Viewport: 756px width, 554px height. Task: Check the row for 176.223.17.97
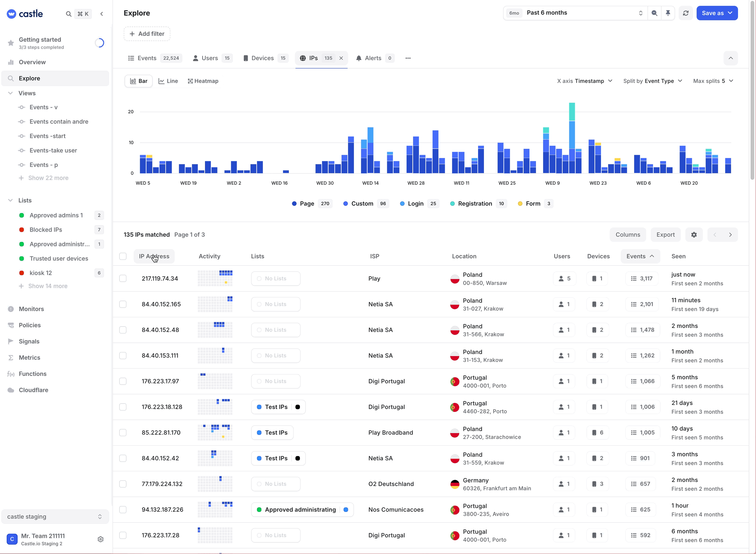click(x=123, y=381)
